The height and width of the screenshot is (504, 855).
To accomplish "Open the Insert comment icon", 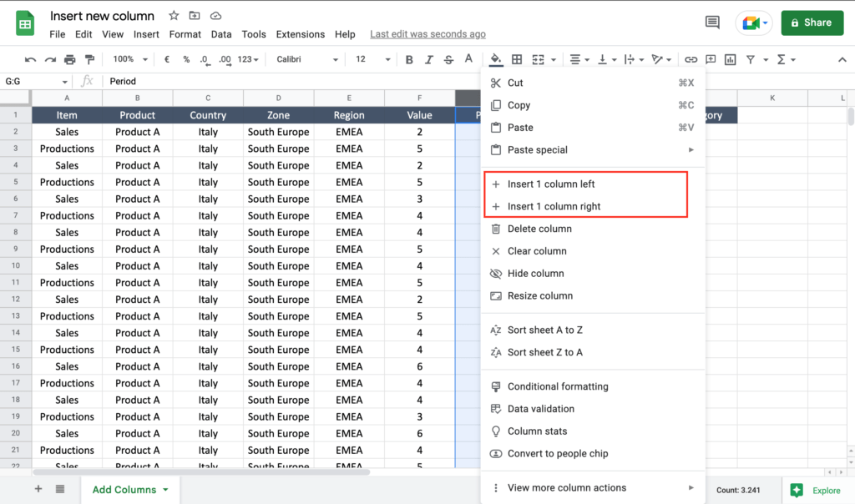I will pyautogui.click(x=711, y=59).
